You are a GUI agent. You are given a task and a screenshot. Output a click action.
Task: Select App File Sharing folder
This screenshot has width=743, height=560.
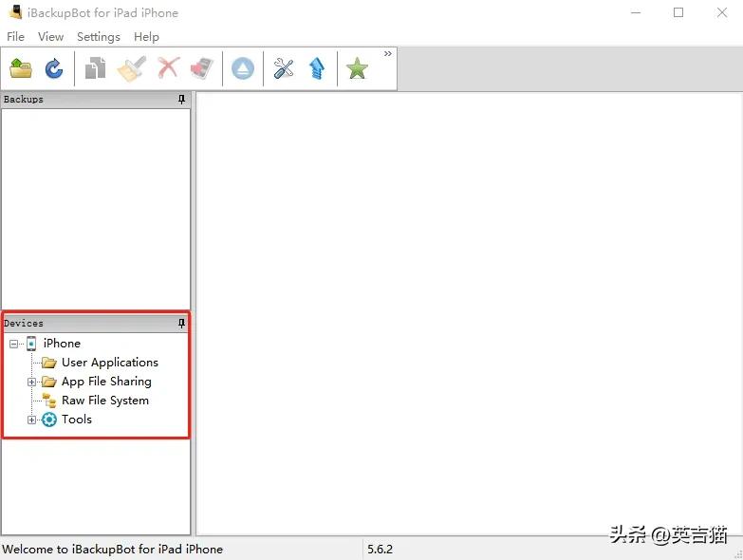pyautogui.click(x=106, y=381)
